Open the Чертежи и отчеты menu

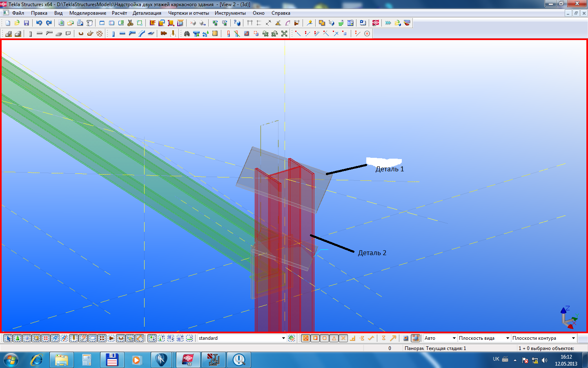click(x=188, y=13)
